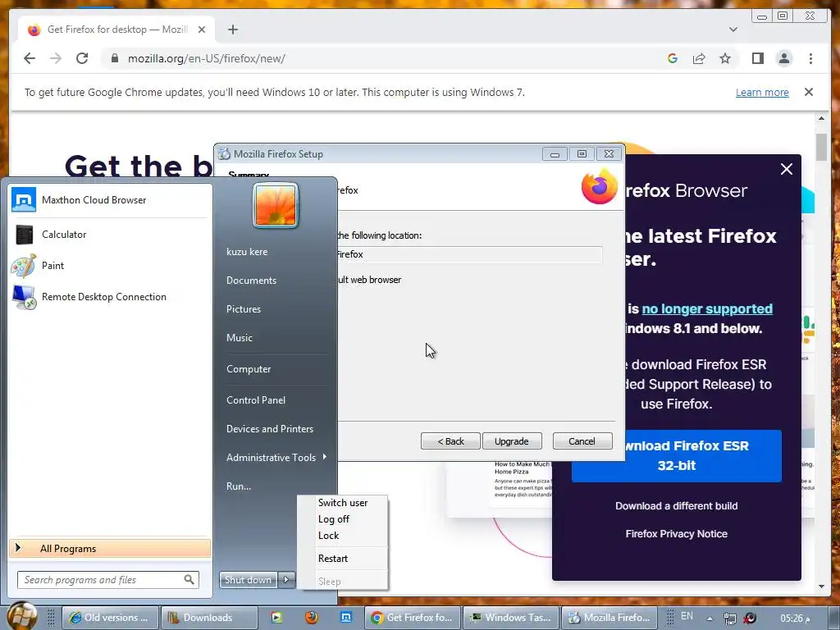
Task: Open Chrome tab search chevron
Action: (x=733, y=30)
